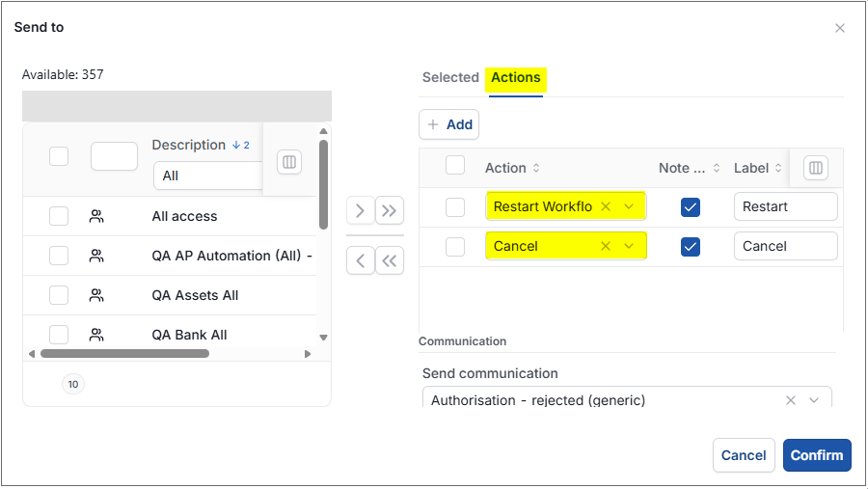This screenshot has height=489, width=868.
Task: Open column chooser in Actions grid
Action: click(x=815, y=168)
